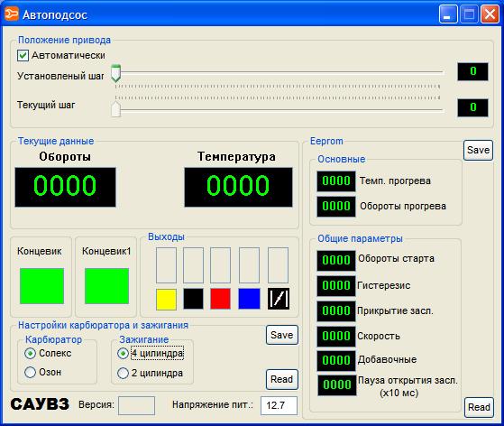The image size is (504, 426).
Task: Click the Eeprom Save button
Action: click(x=478, y=150)
